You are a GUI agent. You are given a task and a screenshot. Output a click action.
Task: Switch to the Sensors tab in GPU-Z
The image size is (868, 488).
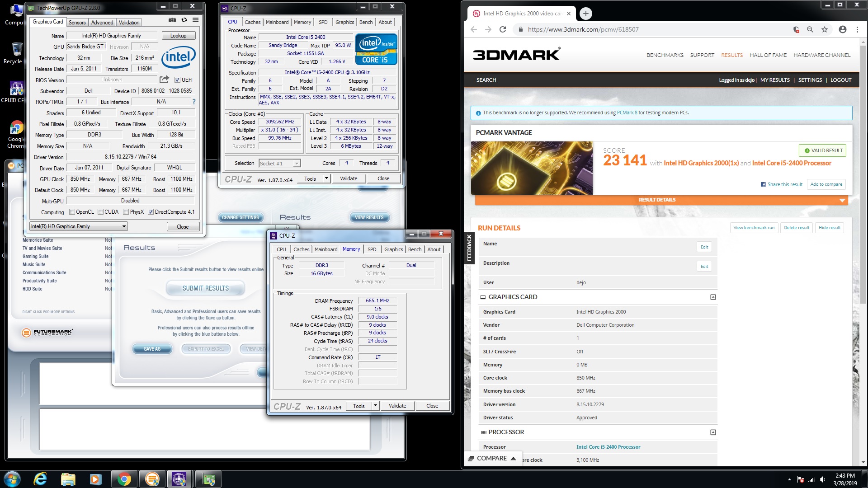(77, 23)
